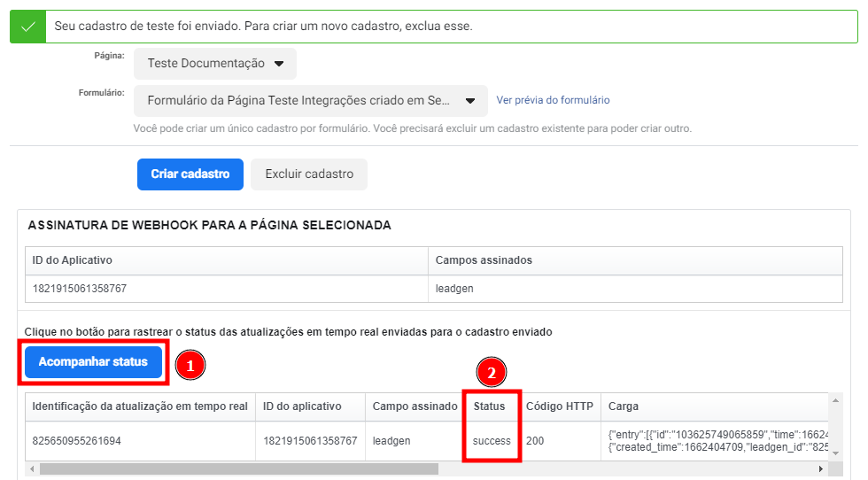This screenshot has width=868, height=480.
Task: Click the horizontal scrollbar thumb under the table
Action: 239,468
